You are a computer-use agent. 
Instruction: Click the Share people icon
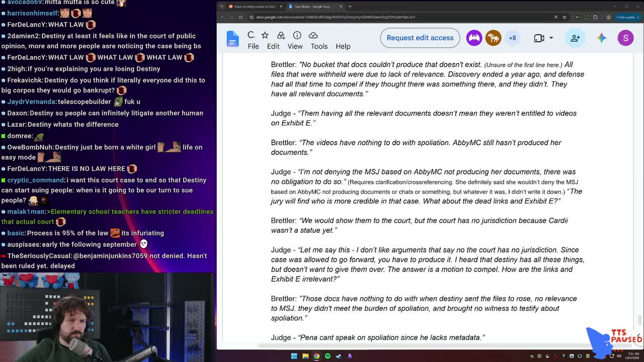coord(575,38)
